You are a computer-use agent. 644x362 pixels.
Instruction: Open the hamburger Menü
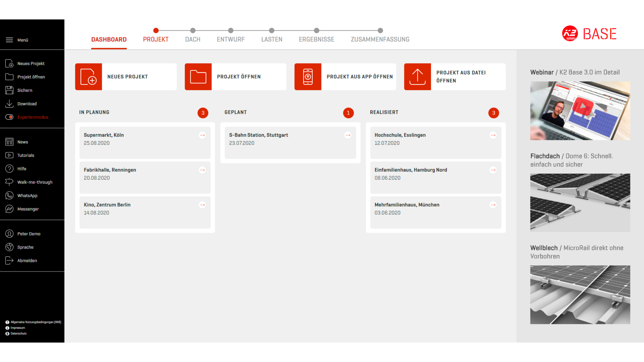coord(9,40)
